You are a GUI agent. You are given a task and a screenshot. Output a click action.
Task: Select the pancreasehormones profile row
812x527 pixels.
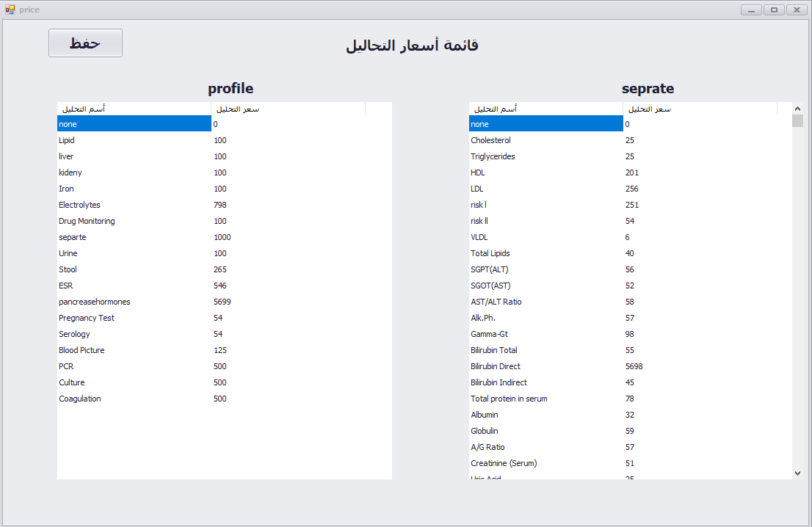coord(94,302)
